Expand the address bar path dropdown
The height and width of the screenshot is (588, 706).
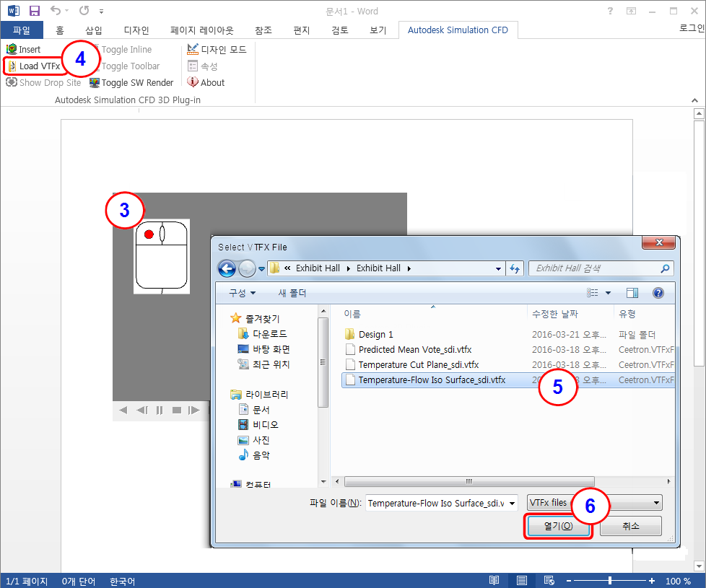(498, 268)
